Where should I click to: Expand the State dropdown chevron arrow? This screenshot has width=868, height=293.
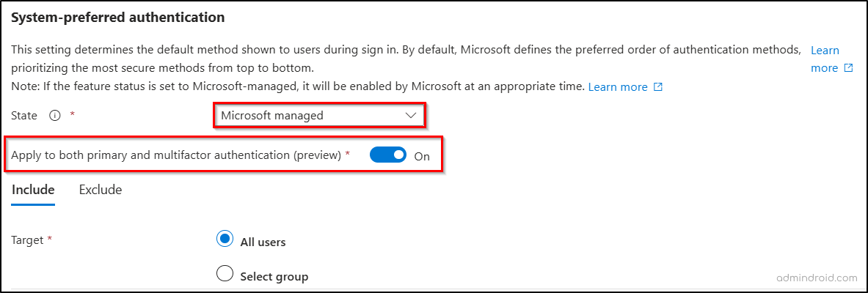[411, 115]
